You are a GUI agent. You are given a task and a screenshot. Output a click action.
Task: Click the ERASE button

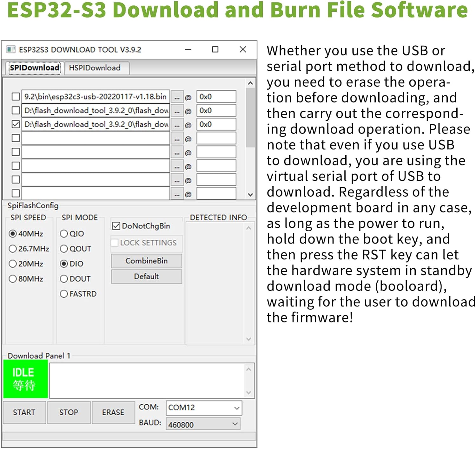tap(113, 412)
